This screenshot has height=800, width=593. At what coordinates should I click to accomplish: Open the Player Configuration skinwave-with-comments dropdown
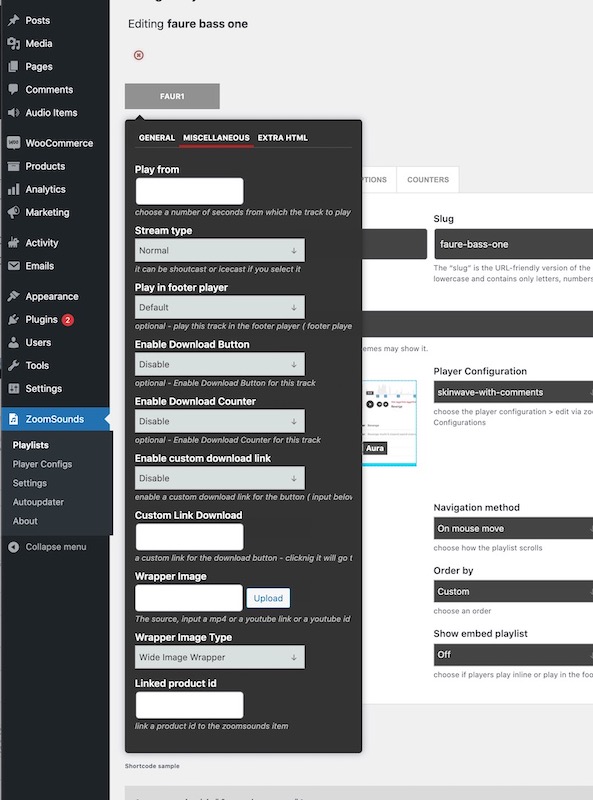coord(513,392)
